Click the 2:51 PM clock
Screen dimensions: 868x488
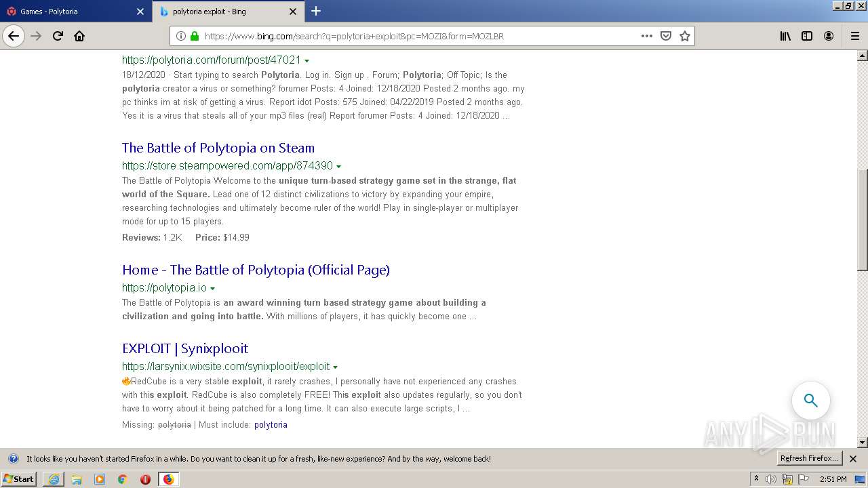(833, 479)
